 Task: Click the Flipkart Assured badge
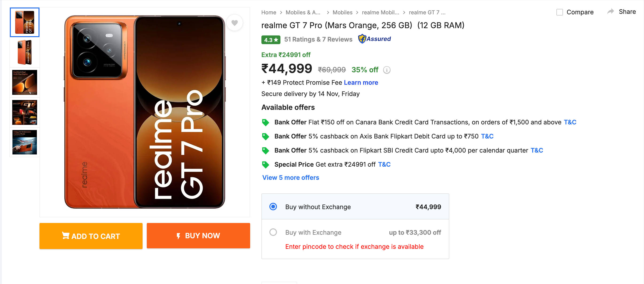pos(374,39)
